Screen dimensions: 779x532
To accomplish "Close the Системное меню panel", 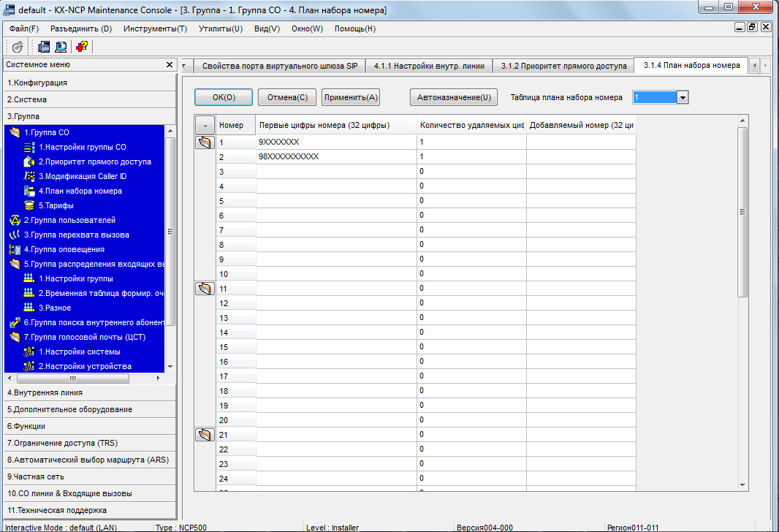I will click(170, 65).
